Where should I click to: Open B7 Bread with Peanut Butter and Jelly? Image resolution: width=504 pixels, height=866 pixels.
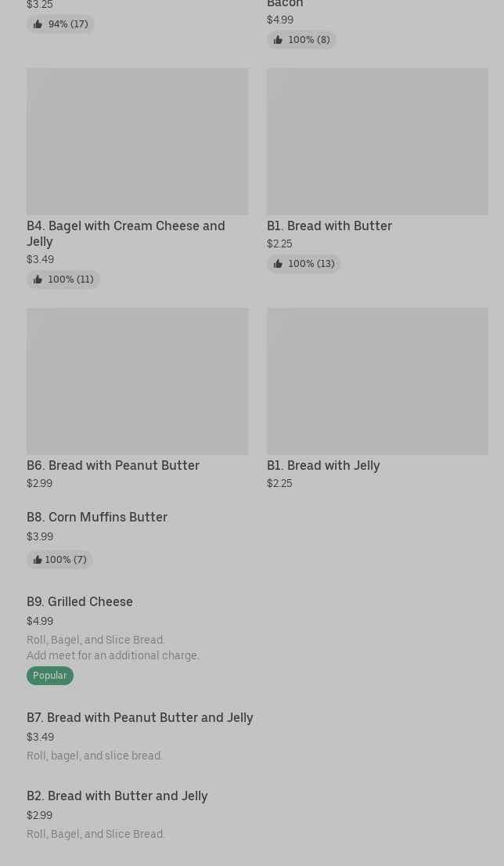(139, 717)
